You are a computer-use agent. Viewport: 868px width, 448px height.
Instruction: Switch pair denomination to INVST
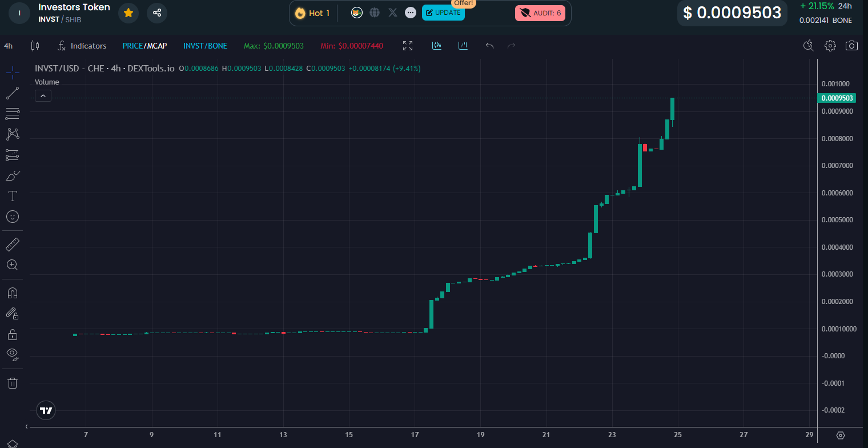tap(194, 46)
